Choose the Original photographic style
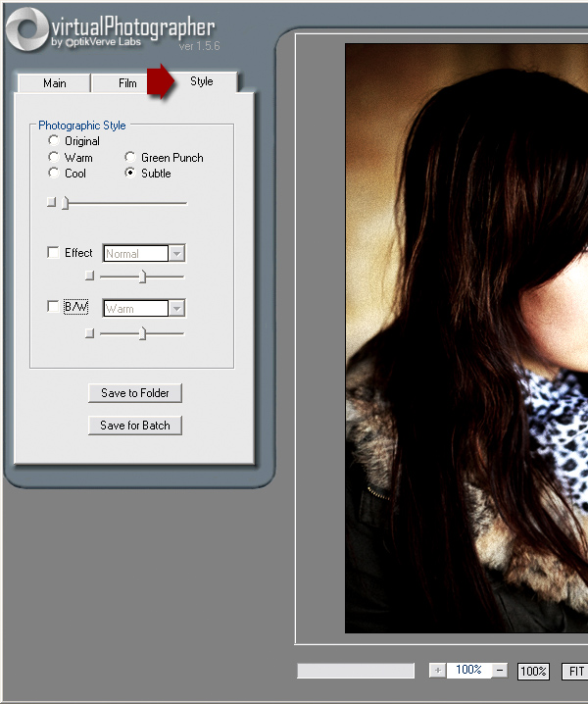Screen dimensions: 588x704 54,140
